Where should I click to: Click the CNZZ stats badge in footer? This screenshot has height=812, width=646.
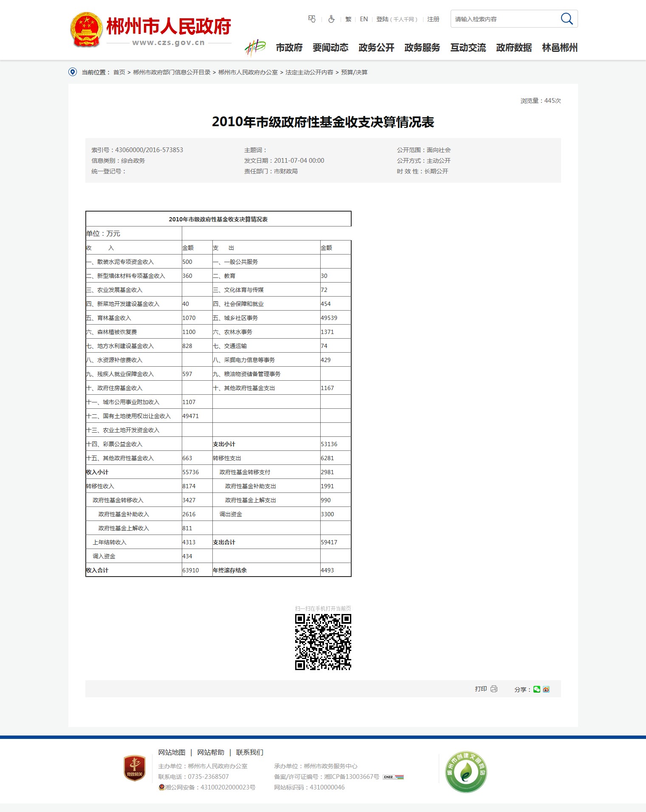click(393, 777)
